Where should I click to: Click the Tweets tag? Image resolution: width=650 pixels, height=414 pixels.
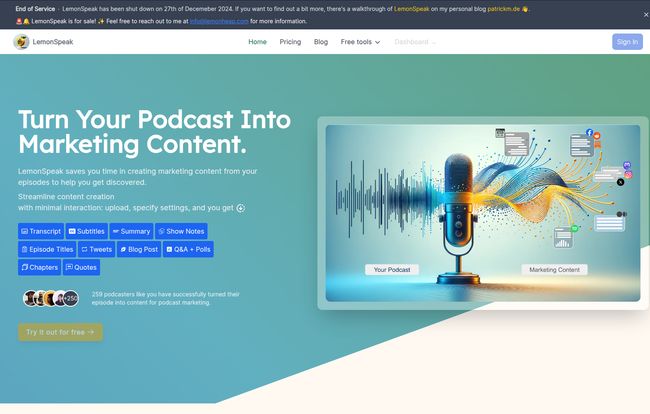click(x=97, y=249)
